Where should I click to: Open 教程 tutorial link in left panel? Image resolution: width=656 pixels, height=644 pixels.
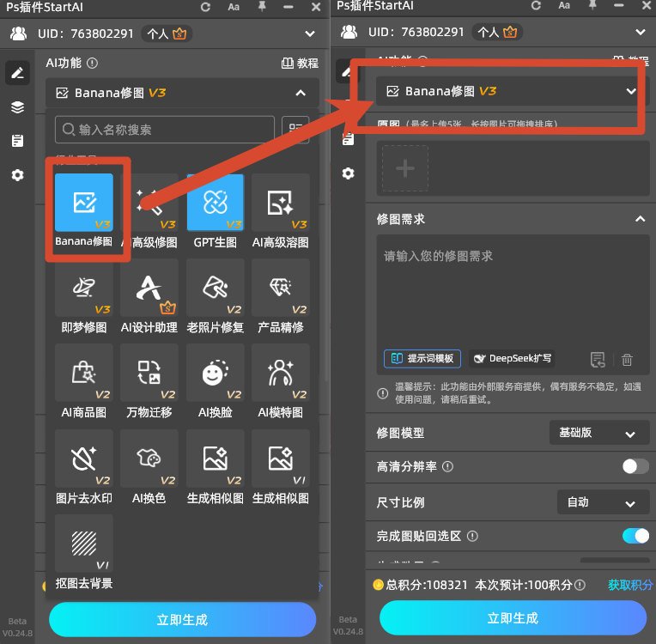tap(300, 64)
